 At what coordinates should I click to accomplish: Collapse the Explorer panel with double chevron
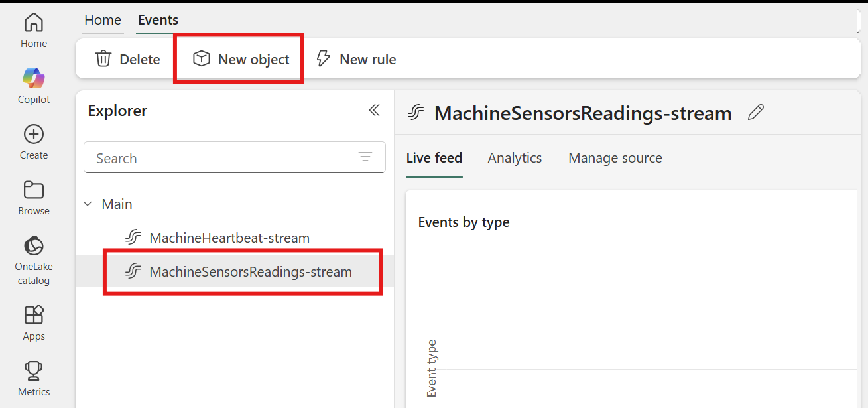pos(375,110)
